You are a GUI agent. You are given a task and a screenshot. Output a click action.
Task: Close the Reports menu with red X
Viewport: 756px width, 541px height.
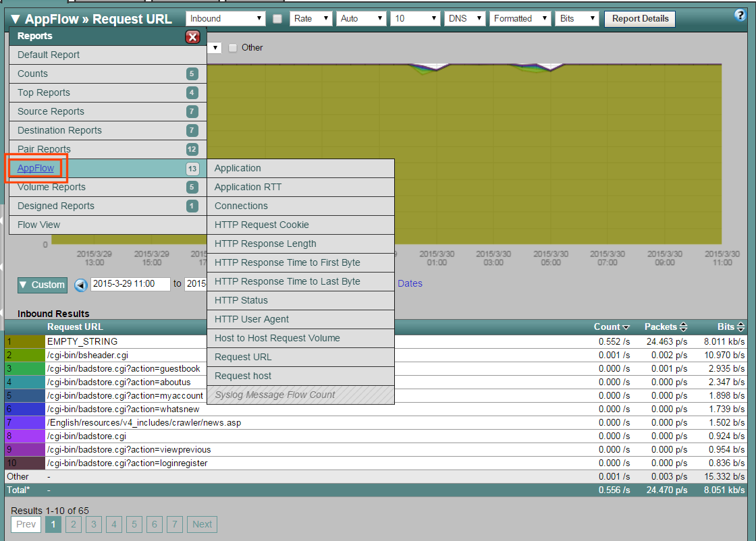pos(192,37)
